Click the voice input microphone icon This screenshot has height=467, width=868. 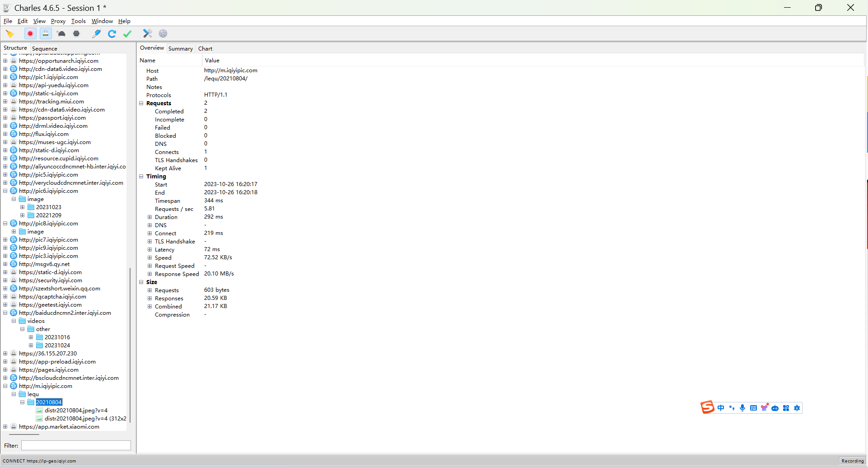pyautogui.click(x=742, y=408)
